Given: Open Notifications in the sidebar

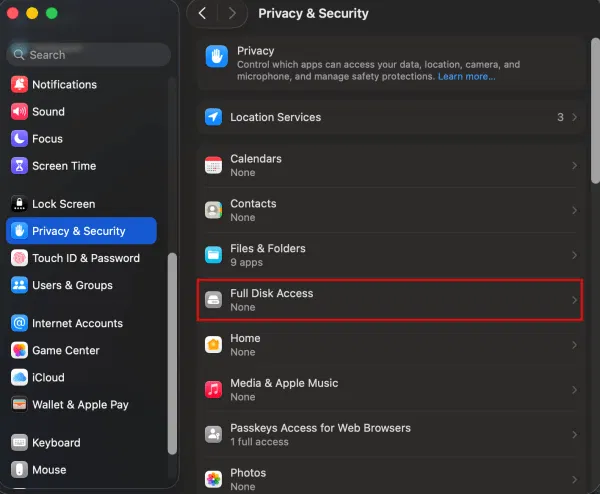Looking at the screenshot, I should point(64,85).
